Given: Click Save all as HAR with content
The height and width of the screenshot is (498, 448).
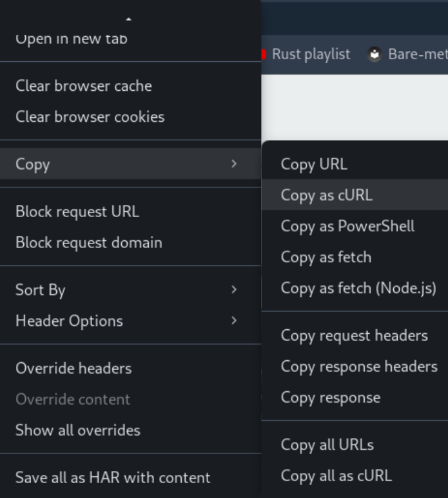Looking at the screenshot, I should coord(113,477).
